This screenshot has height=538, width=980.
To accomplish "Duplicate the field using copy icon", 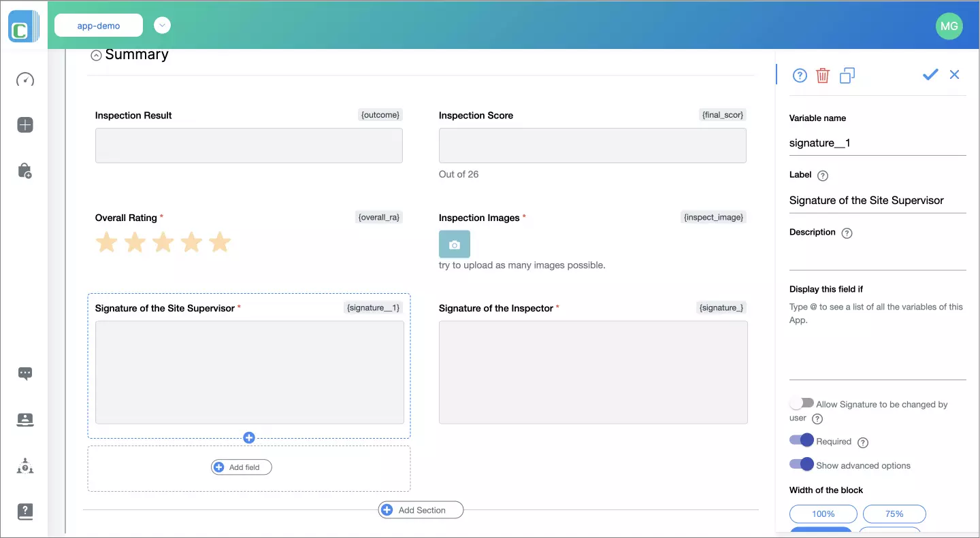I will pos(847,75).
